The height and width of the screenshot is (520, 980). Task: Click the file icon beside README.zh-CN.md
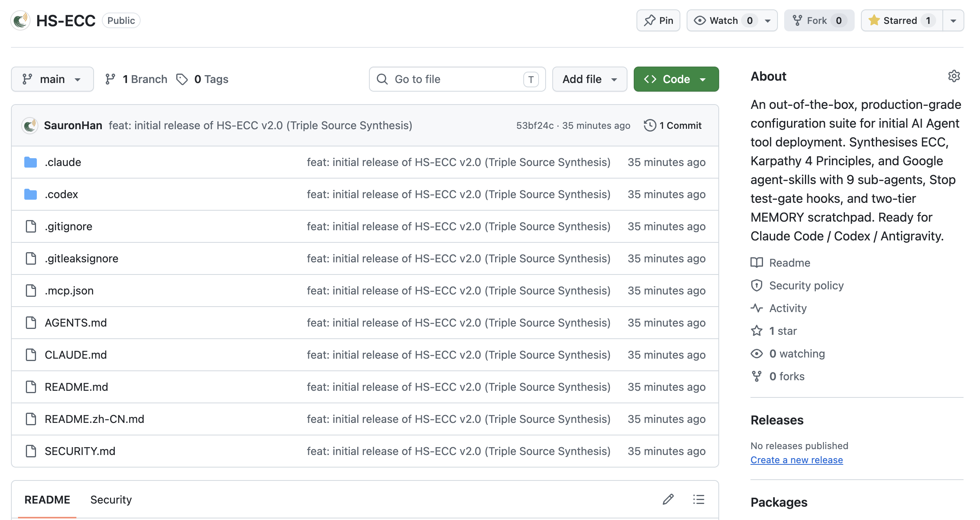point(31,419)
